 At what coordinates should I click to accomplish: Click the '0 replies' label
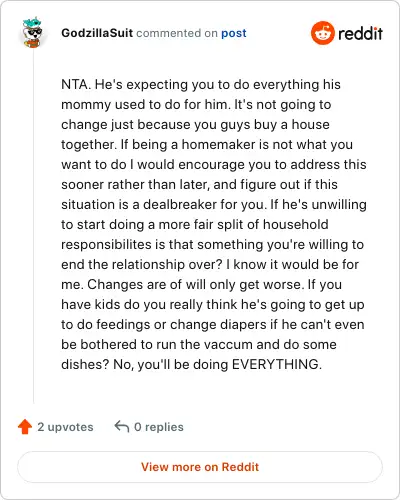pos(159,427)
